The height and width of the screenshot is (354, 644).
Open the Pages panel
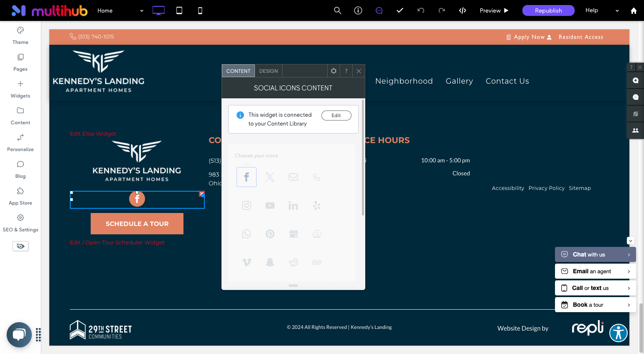pos(20,62)
